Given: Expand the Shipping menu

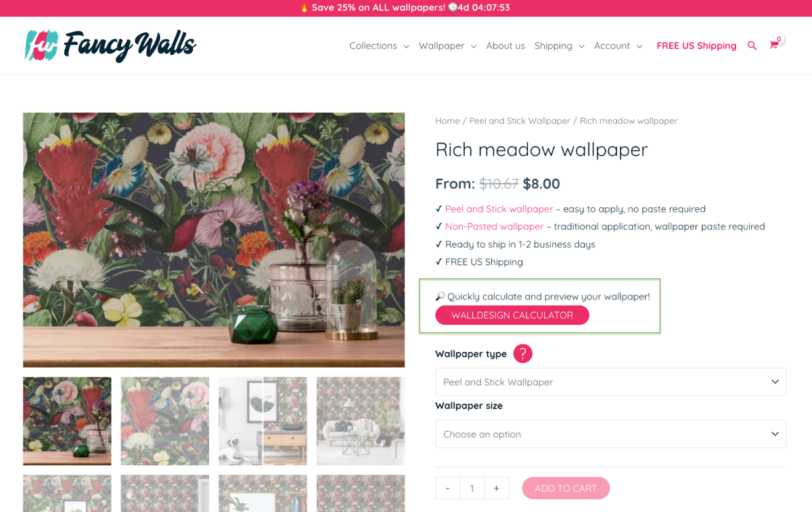Looking at the screenshot, I should [x=559, y=46].
